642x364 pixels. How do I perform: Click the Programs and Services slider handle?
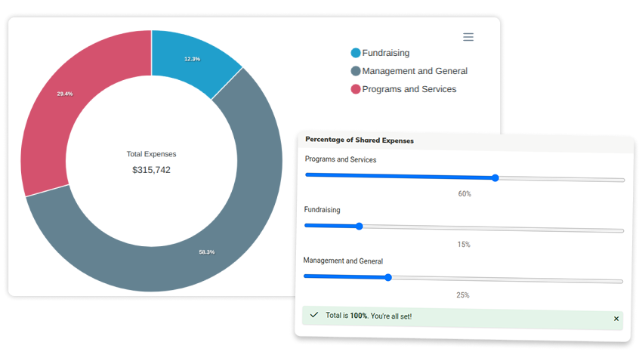click(495, 177)
